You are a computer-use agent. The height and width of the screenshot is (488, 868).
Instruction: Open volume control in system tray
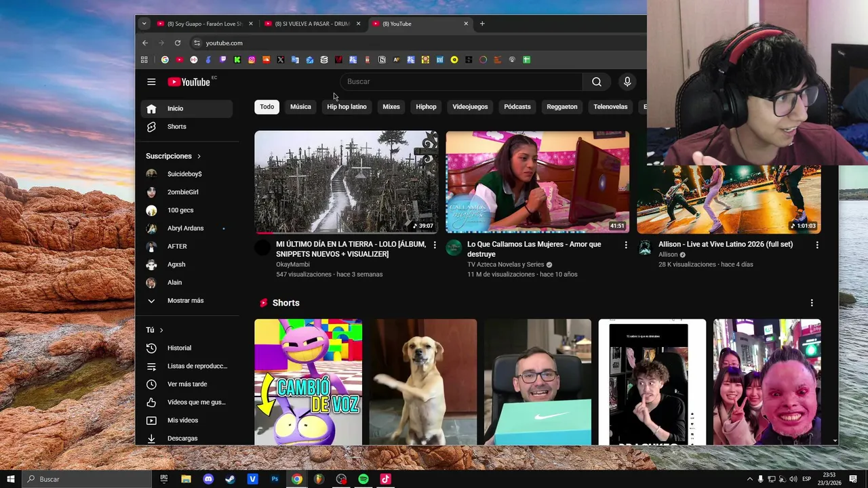click(793, 479)
